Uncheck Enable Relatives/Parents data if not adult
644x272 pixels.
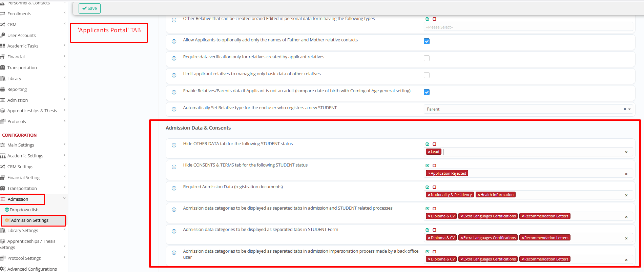coord(427,92)
